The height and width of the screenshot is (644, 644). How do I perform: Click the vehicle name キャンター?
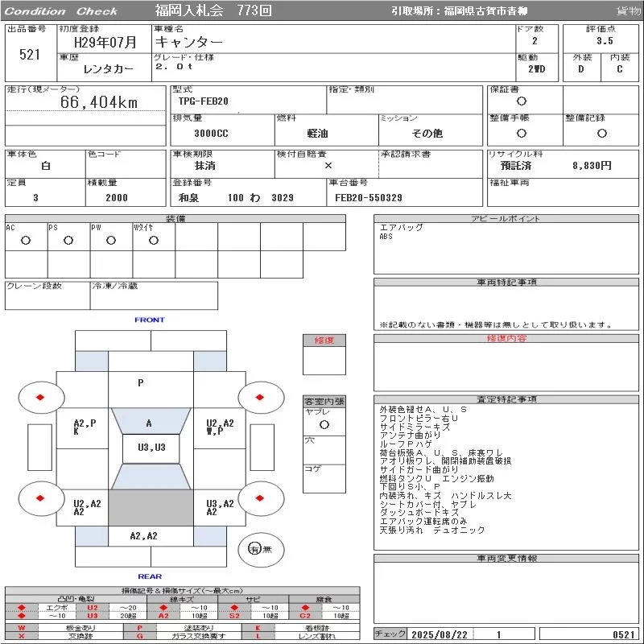click(x=189, y=42)
